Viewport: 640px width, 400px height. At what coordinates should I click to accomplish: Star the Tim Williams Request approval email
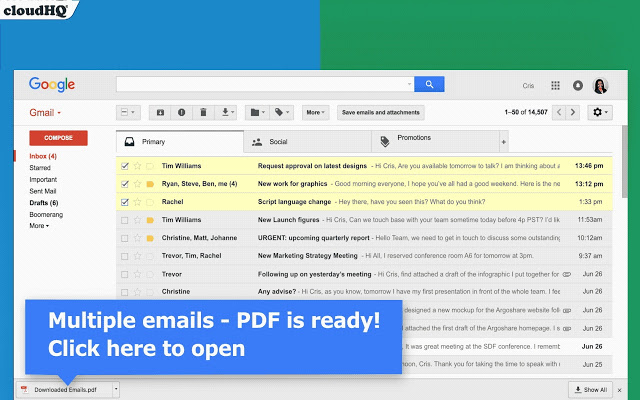(x=138, y=166)
